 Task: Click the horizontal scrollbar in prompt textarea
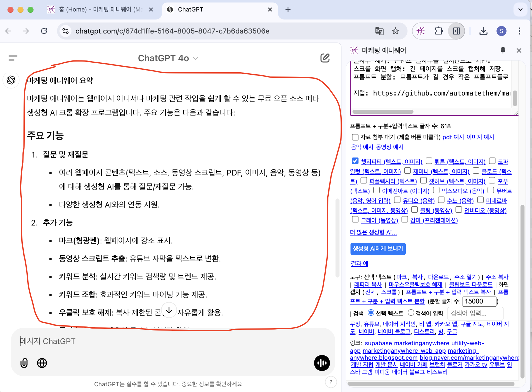383,112
